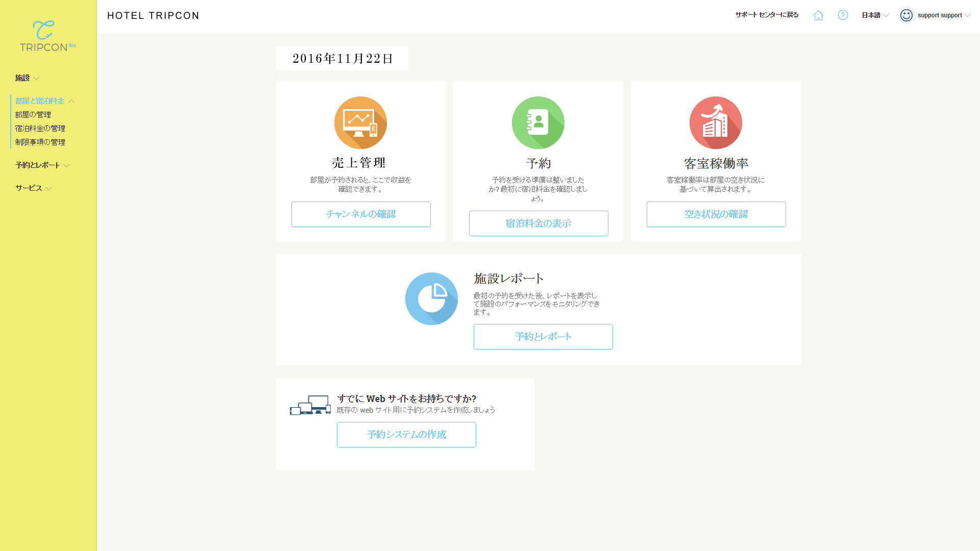Click the 予約システムの作成 button
Viewport: 980px width, 551px height.
click(x=406, y=435)
